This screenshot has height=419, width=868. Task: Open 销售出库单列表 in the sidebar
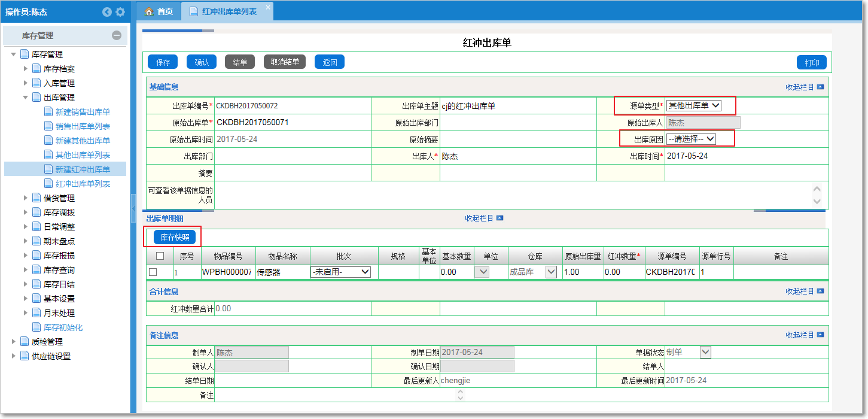pos(83,126)
